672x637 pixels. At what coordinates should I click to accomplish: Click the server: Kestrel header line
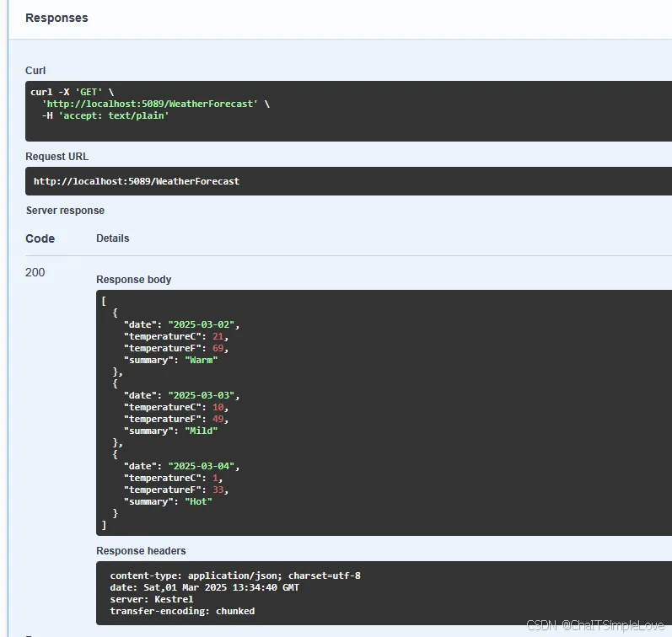[x=151, y=599]
